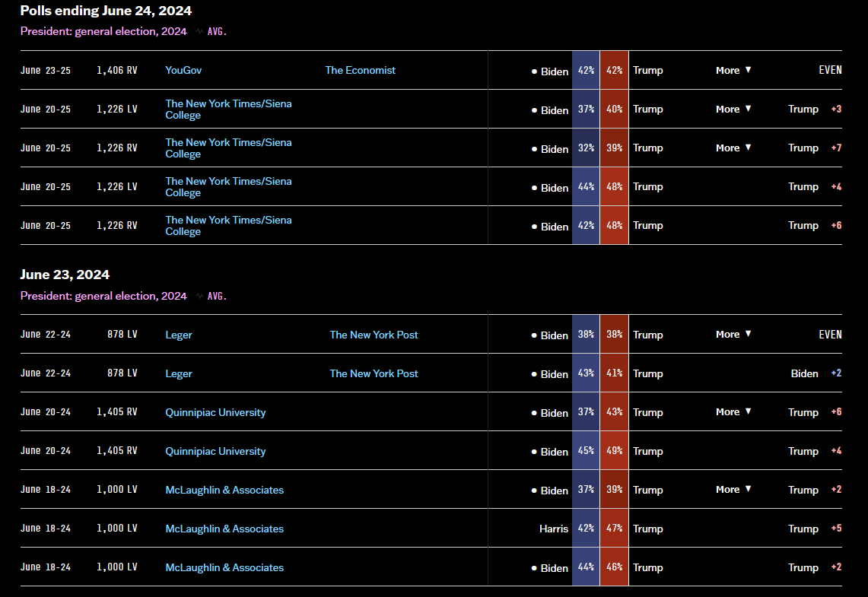
Task: Open NYT/Siena College link in Trump +6 row
Action: point(228,226)
